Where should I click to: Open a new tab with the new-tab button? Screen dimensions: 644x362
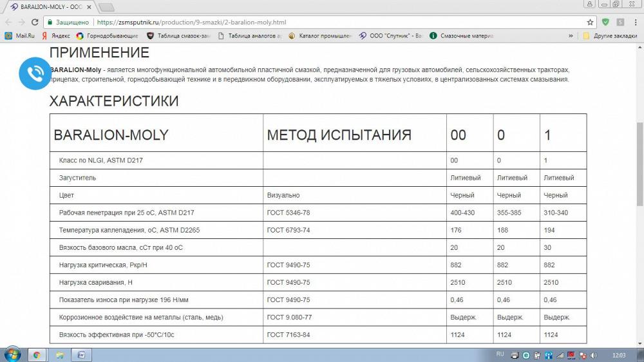pyautogui.click(x=106, y=7)
